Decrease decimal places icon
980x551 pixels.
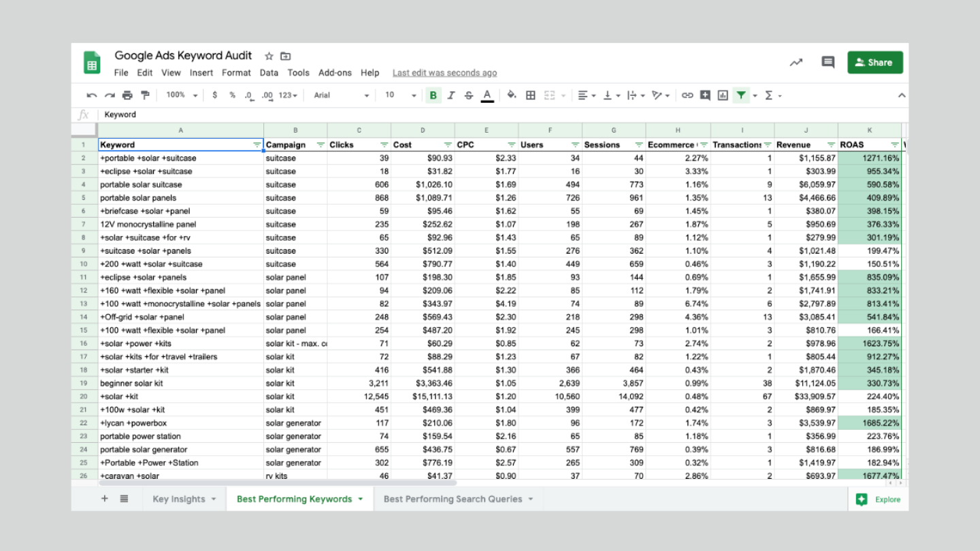[x=249, y=95]
